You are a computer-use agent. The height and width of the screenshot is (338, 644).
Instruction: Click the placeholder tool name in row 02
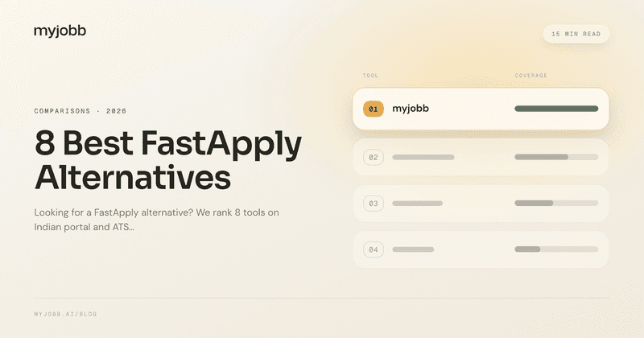click(423, 157)
